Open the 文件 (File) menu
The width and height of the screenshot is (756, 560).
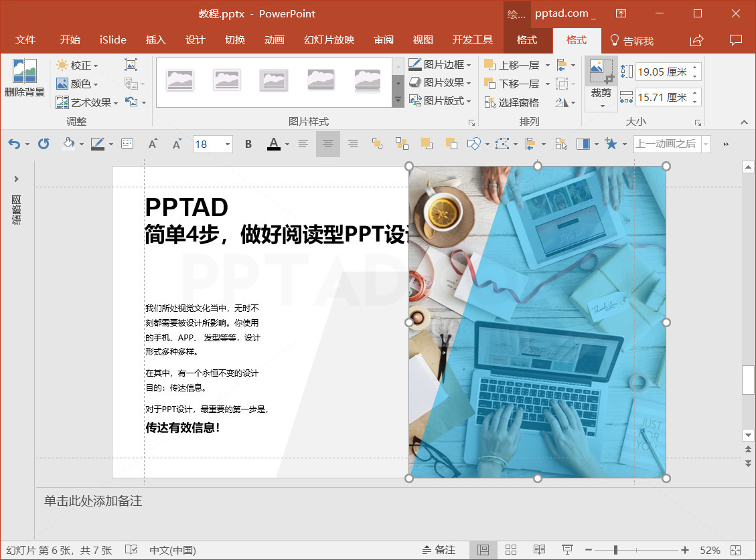point(25,40)
